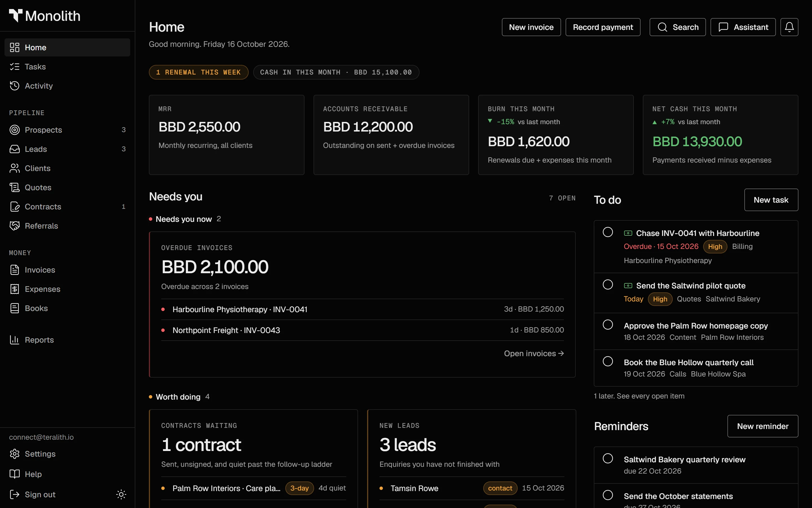The width and height of the screenshot is (812, 508).
Task: Click the Books ledger icon
Action: click(x=14, y=308)
